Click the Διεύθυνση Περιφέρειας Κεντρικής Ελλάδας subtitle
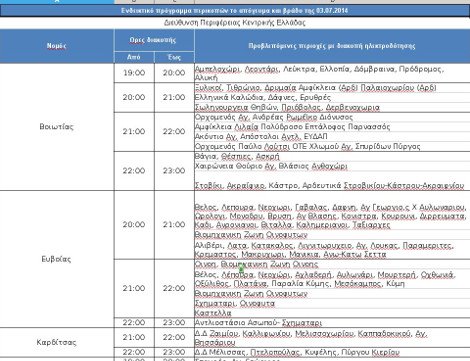 pos(235,23)
